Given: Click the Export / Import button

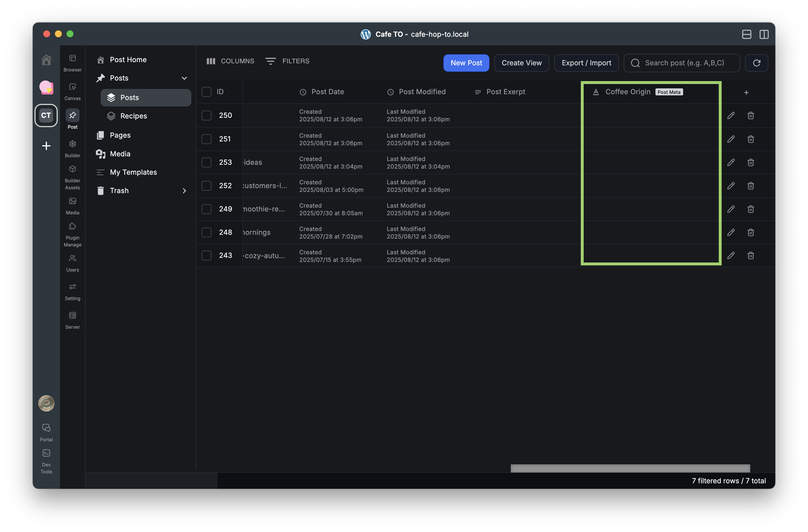Looking at the screenshot, I should pos(586,63).
